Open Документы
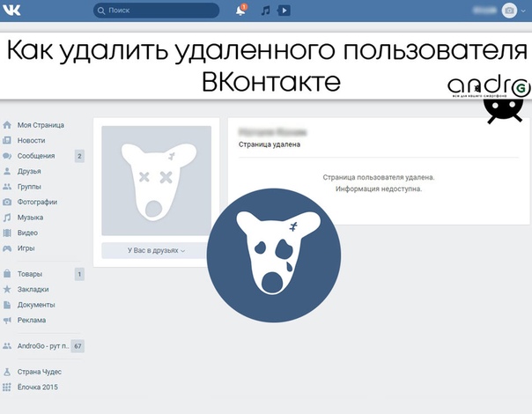The height and width of the screenshot is (414, 532). pos(36,305)
